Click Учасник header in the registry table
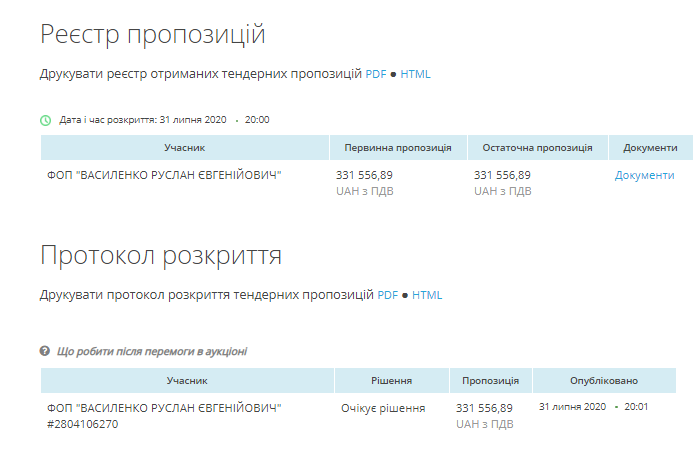The width and height of the screenshot is (698, 467). [x=185, y=148]
